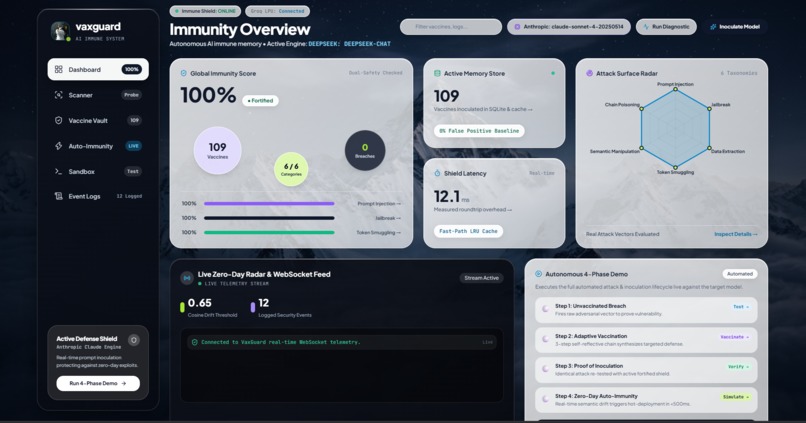This screenshot has width=806, height=423.
Task: Click the vaxguard logo avatar
Action: pyautogui.click(x=60, y=31)
